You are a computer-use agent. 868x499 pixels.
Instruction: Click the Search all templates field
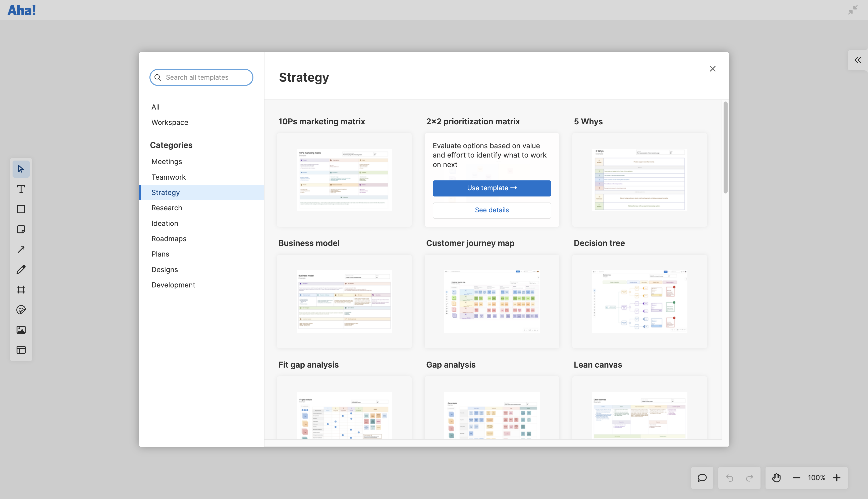(201, 77)
